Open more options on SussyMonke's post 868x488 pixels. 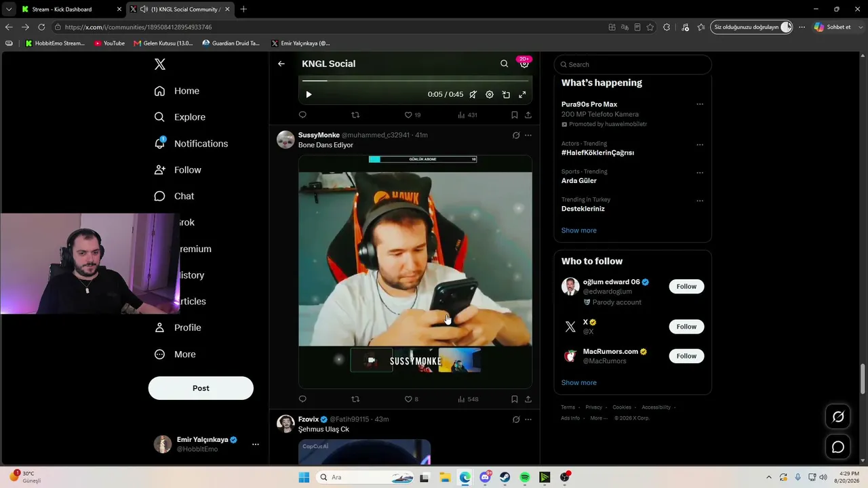pos(528,136)
